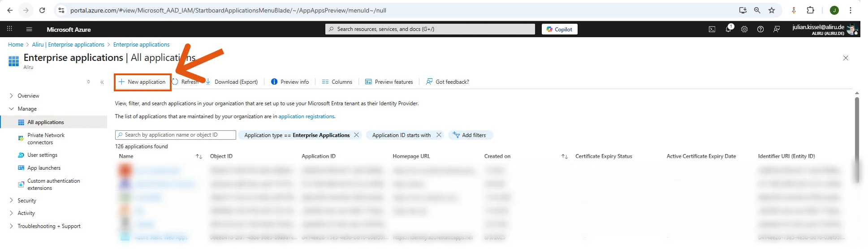Sort by the Created on column arrows

point(565,156)
